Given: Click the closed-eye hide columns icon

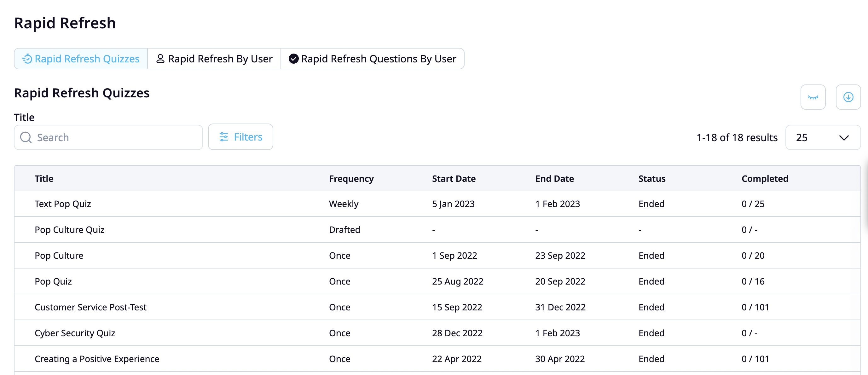Looking at the screenshot, I should (x=813, y=97).
